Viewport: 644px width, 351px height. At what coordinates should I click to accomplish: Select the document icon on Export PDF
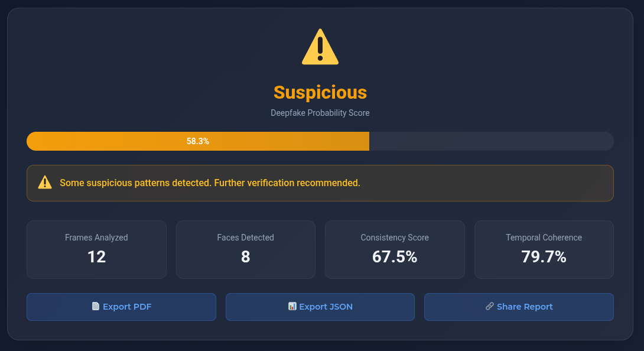(x=95, y=306)
